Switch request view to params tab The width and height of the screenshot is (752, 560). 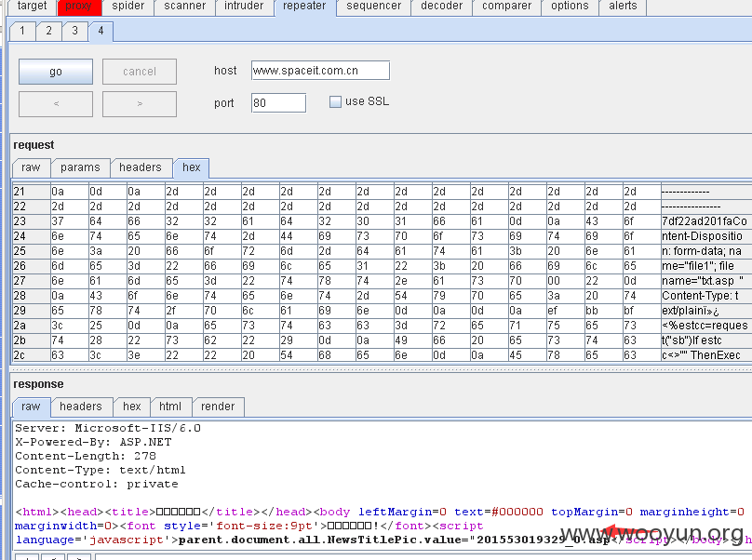pos(80,167)
